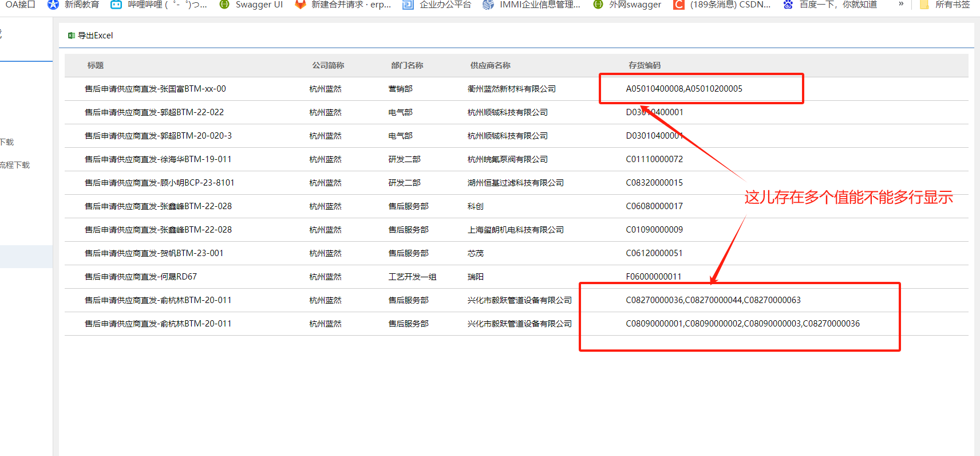Click the 上海玺朗机电科技有限公司 supplier cell
The image size is (980, 456).
[515, 230]
